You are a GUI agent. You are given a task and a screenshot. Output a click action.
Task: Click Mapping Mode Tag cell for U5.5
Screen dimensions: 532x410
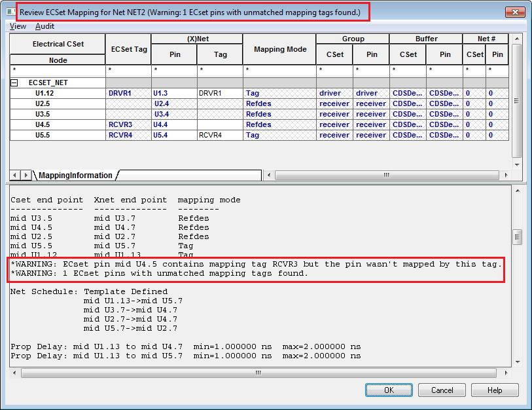280,135
